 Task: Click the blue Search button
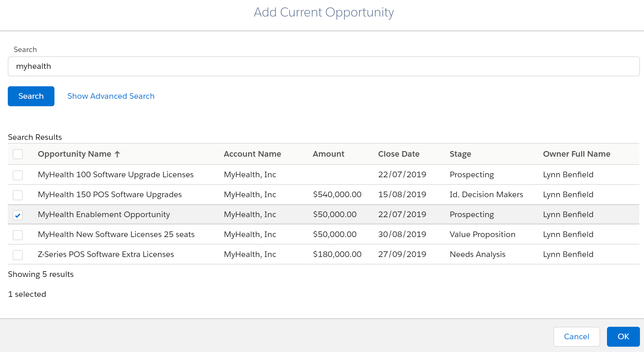[31, 96]
